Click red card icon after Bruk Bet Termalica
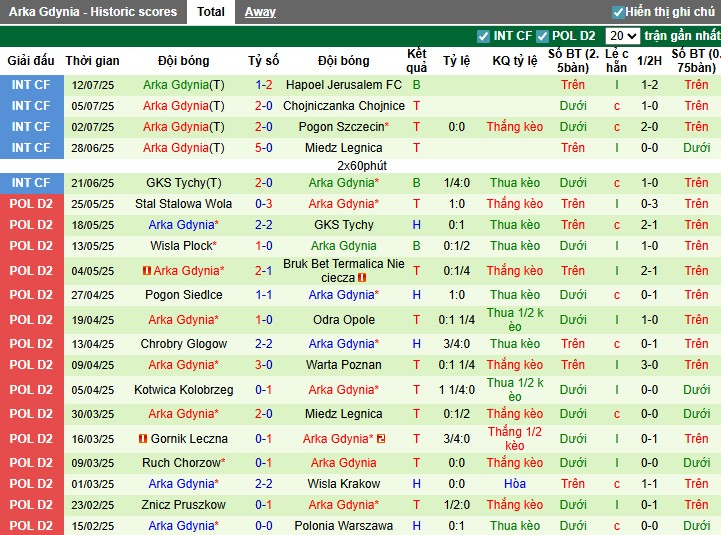This screenshot has width=721, height=535. 362,278
